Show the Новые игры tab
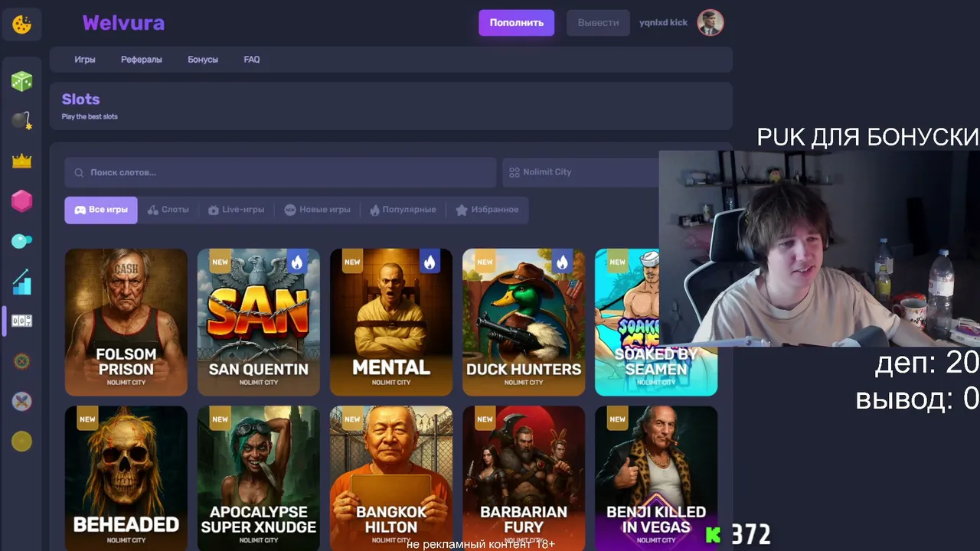This screenshot has height=551, width=980. pos(318,210)
